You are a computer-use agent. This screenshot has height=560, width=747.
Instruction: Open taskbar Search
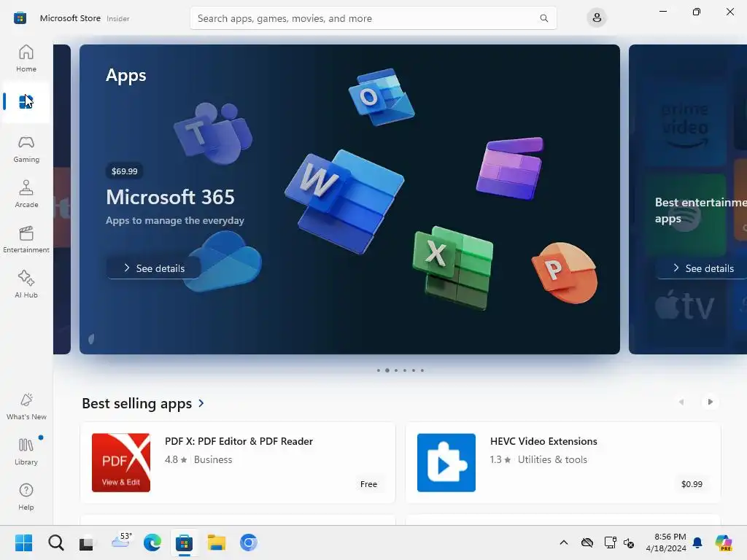[x=56, y=542]
